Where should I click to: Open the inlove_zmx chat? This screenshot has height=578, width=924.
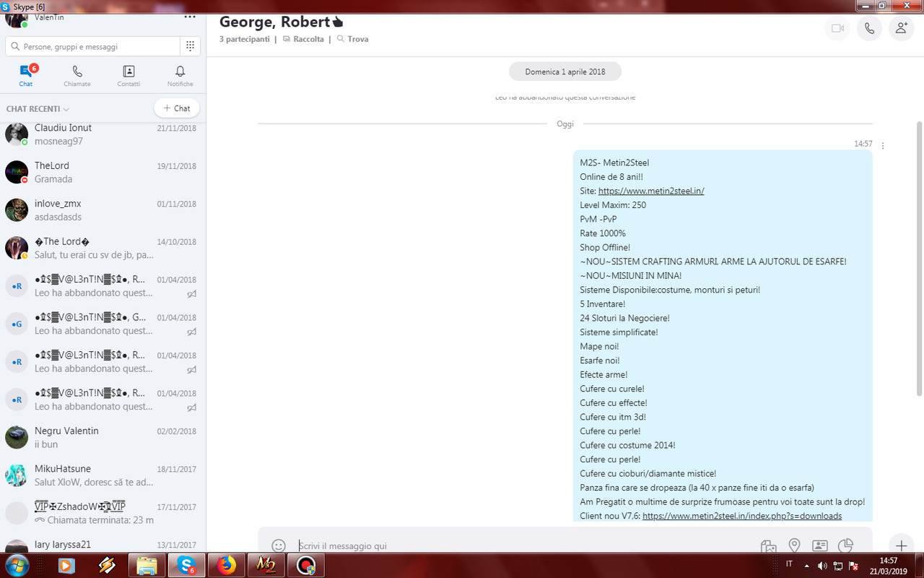(x=103, y=210)
